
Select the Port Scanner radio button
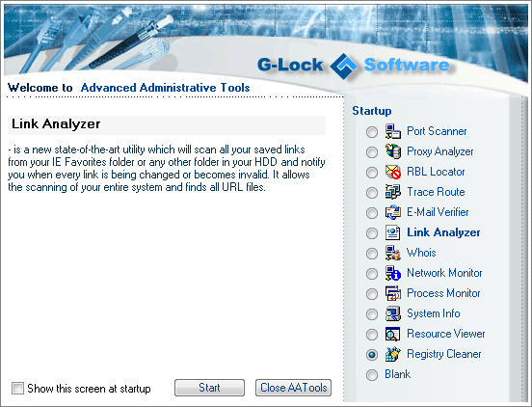(x=372, y=132)
